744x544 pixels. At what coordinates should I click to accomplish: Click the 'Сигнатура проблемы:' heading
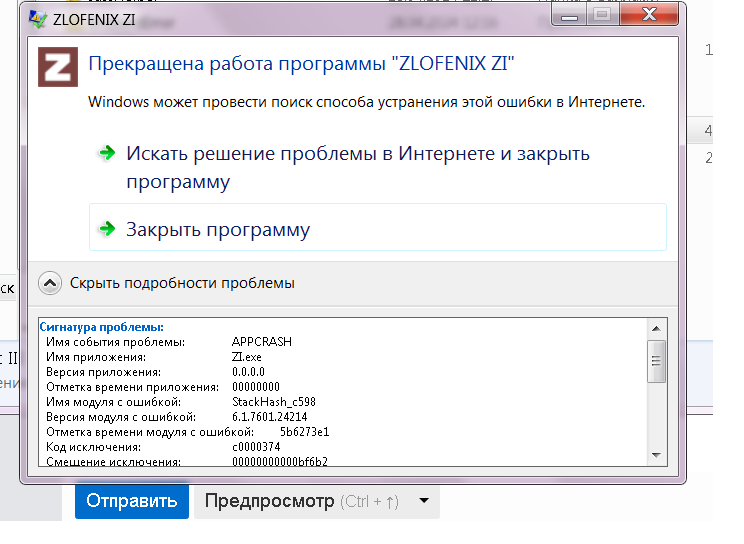coord(102,327)
